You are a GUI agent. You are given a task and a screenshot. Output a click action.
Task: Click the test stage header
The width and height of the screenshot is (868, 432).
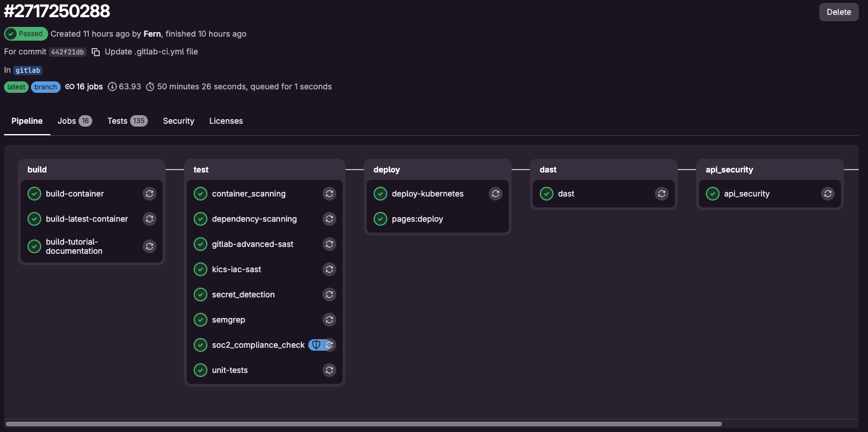(x=201, y=170)
